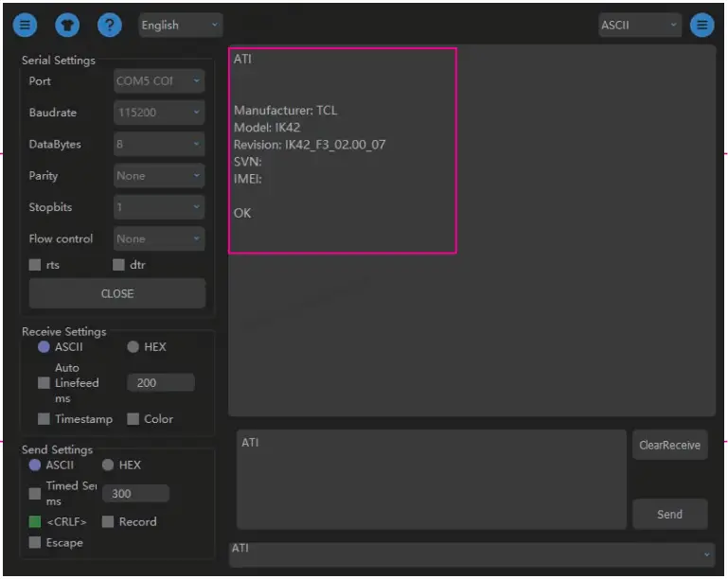Viewport: 728px width, 579px height.
Task: Click the send text area containing ATI
Action: pos(432,480)
